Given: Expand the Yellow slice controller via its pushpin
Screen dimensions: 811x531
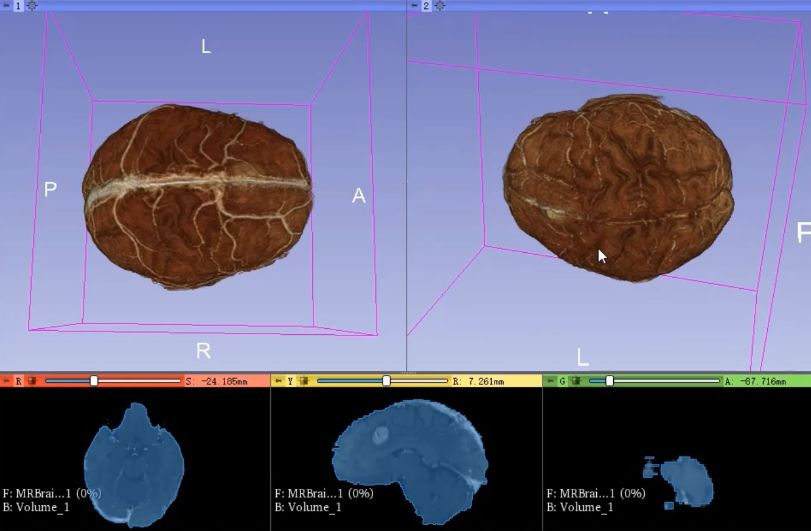Looking at the screenshot, I should point(278,381).
